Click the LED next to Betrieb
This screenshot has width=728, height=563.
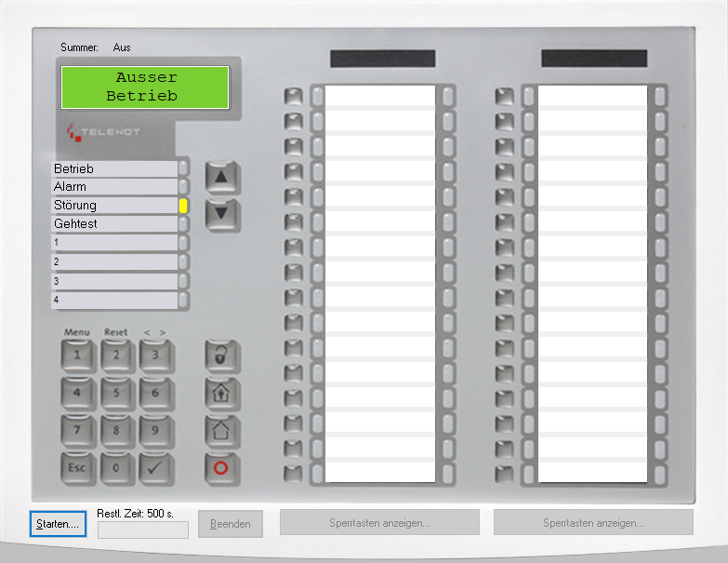[x=183, y=168]
